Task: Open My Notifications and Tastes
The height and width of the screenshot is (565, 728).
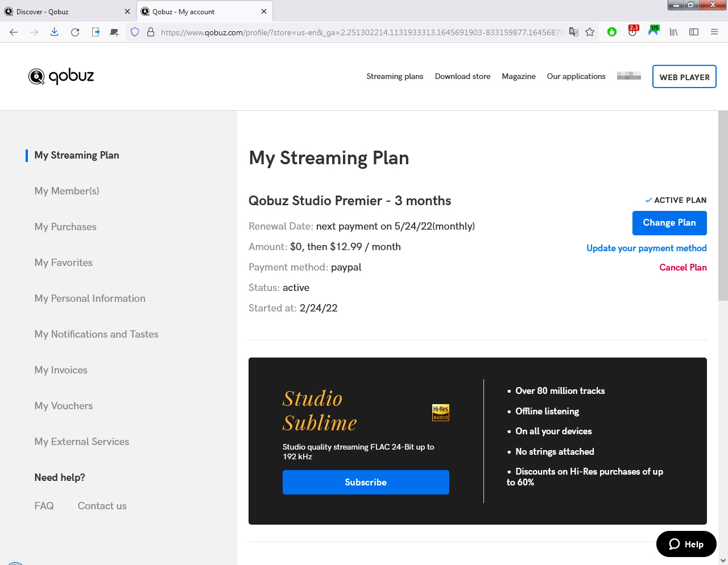Action: [x=96, y=334]
